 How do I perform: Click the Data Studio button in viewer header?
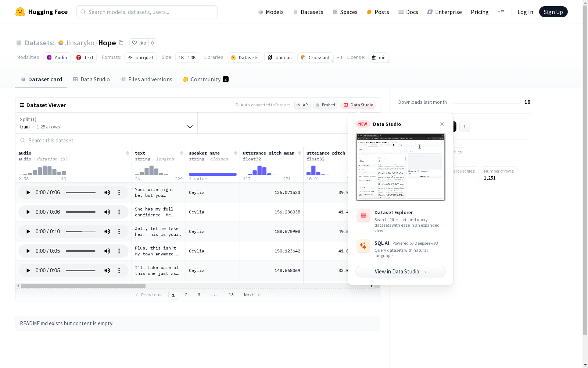(358, 105)
